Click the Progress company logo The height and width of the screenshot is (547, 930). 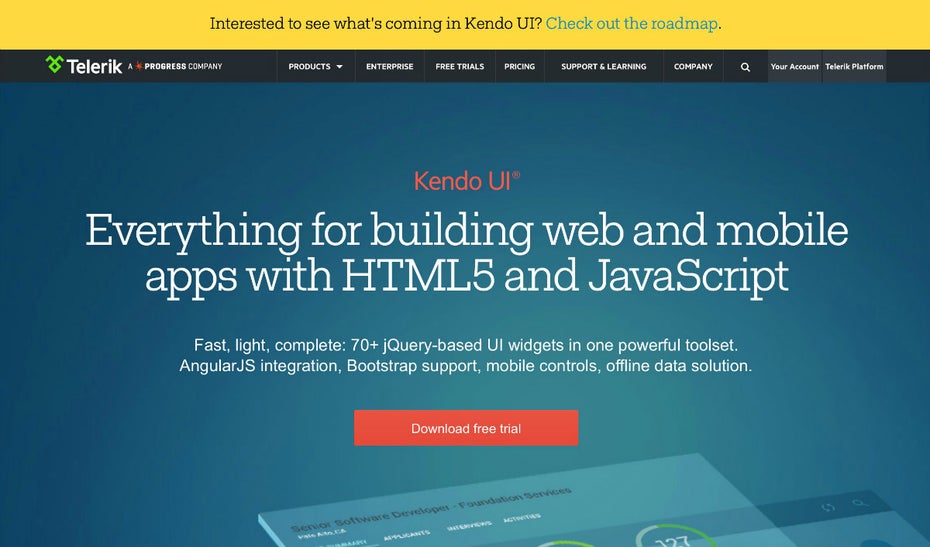tap(175, 66)
